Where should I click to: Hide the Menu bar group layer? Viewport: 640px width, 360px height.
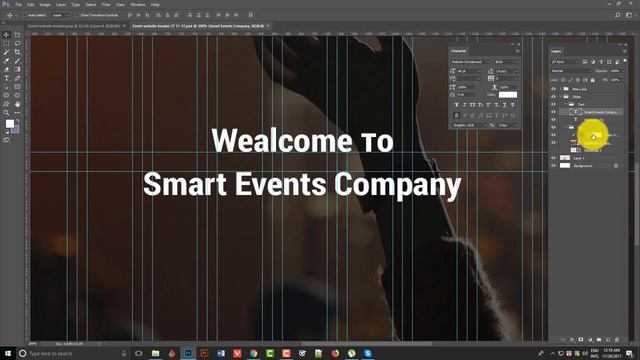[553, 89]
